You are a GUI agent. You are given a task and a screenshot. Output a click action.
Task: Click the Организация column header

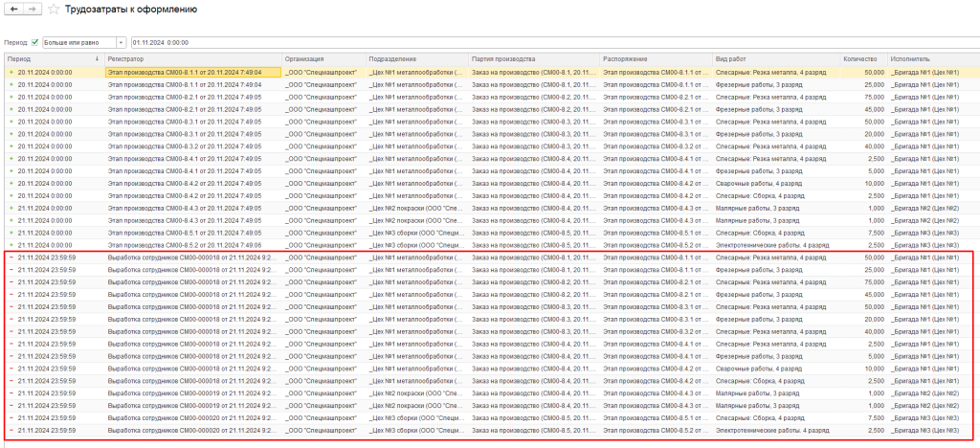pos(323,58)
